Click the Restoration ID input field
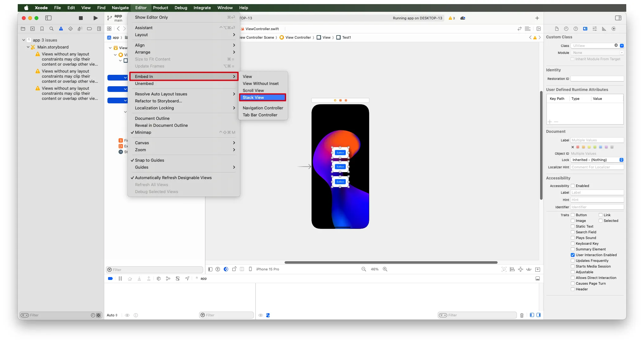This screenshot has width=644, height=343. point(597,79)
